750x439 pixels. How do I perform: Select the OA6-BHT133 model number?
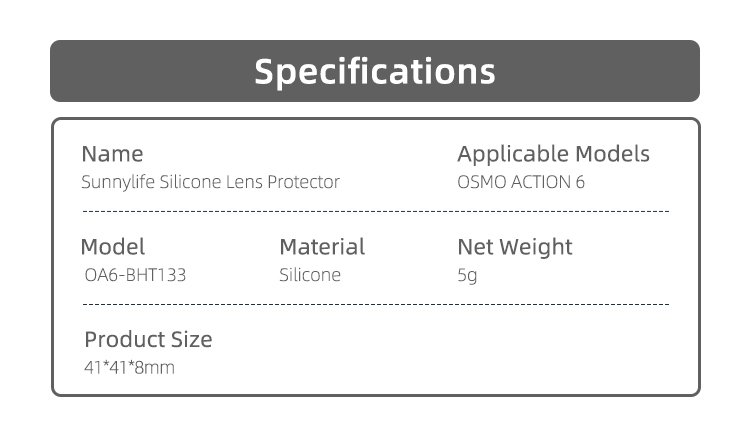(136, 275)
